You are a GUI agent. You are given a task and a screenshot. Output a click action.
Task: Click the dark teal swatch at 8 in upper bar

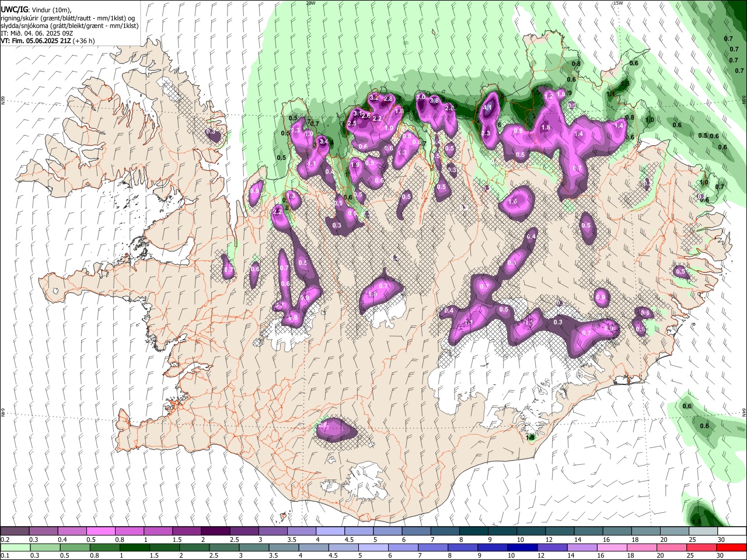tap(473, 531)
